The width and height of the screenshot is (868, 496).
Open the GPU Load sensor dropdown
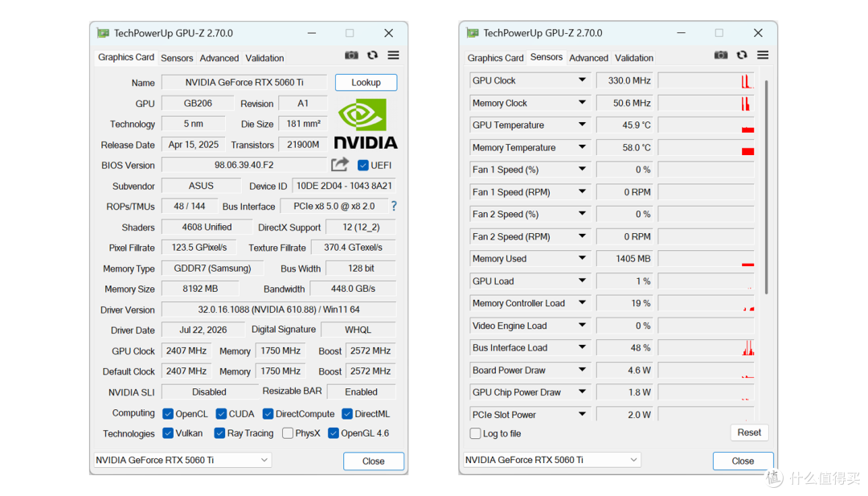pyautogui.click(x=582, y=281)
